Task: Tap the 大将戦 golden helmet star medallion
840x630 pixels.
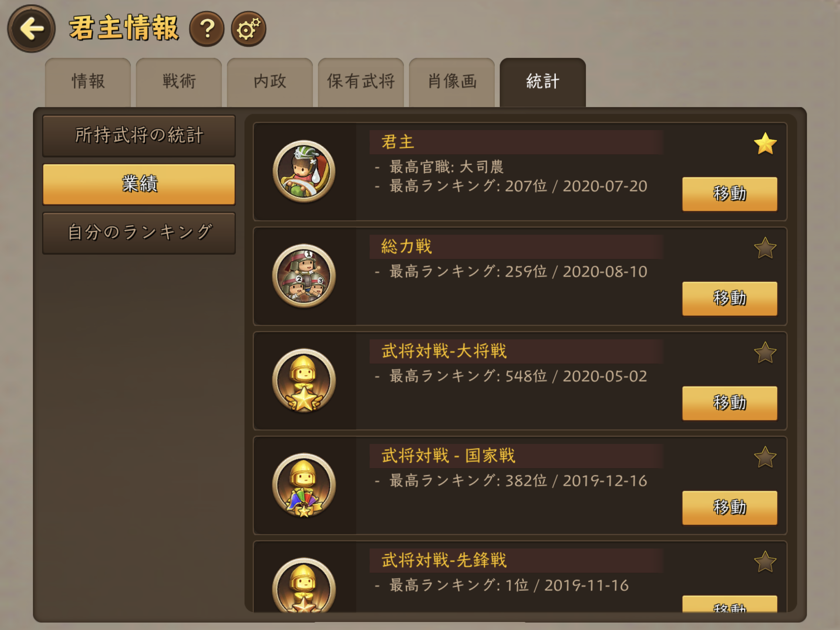Action: [304, 380]
